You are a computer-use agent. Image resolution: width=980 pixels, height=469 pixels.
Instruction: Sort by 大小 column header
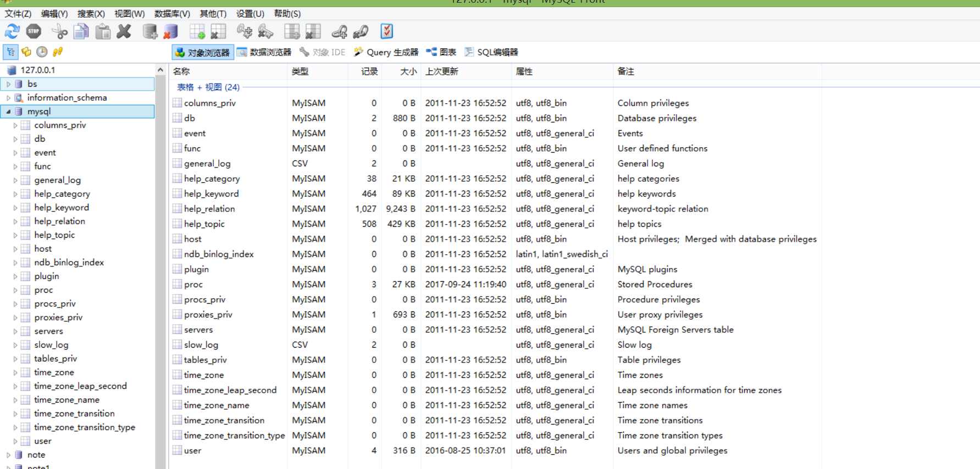pyautogui.click(x=401, y=71)
